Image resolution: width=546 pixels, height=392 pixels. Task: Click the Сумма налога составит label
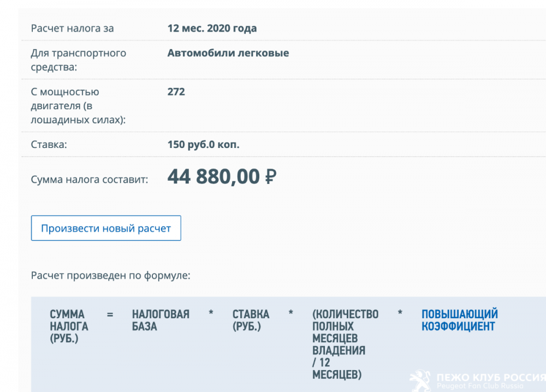89,179
